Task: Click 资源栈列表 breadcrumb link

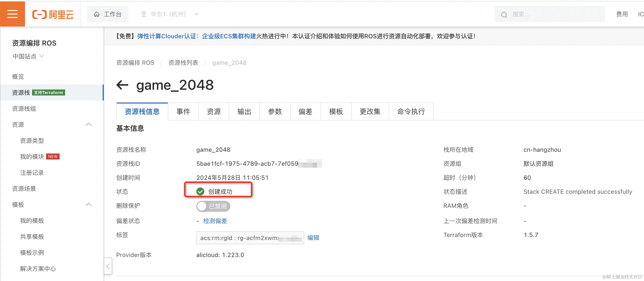Action: tap(183, 62)
